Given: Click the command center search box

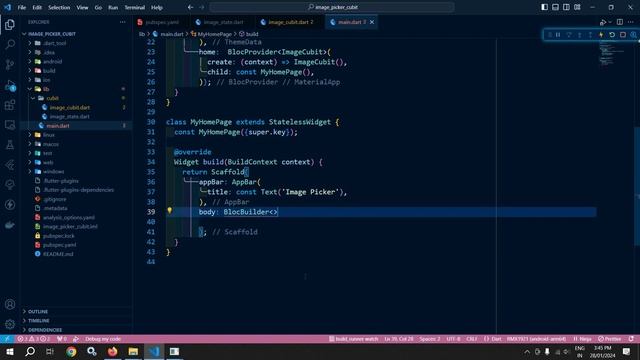Looking at the screenshot, I should pos(332,7).
